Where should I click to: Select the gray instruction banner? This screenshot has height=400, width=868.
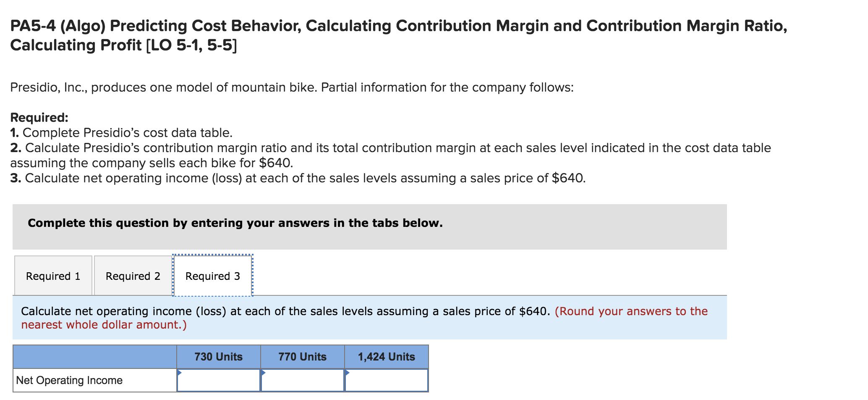click(x=235, y=223)
